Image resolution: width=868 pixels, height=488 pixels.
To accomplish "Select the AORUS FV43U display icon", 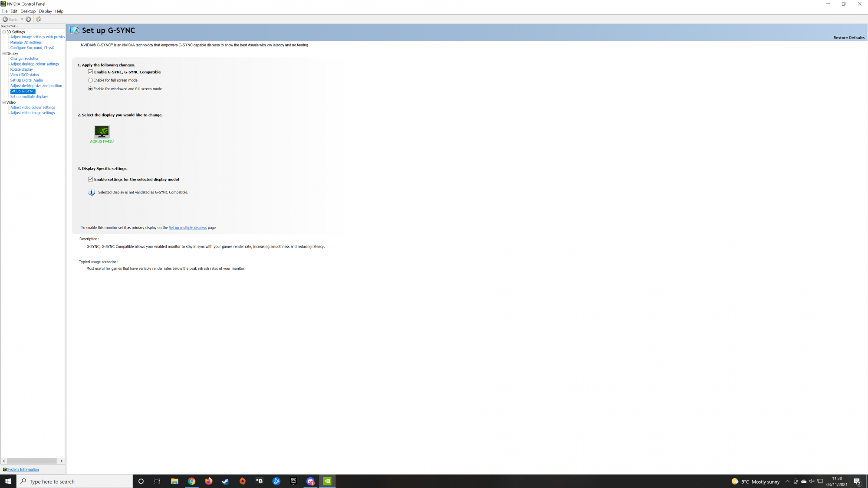I will [102, 132].
